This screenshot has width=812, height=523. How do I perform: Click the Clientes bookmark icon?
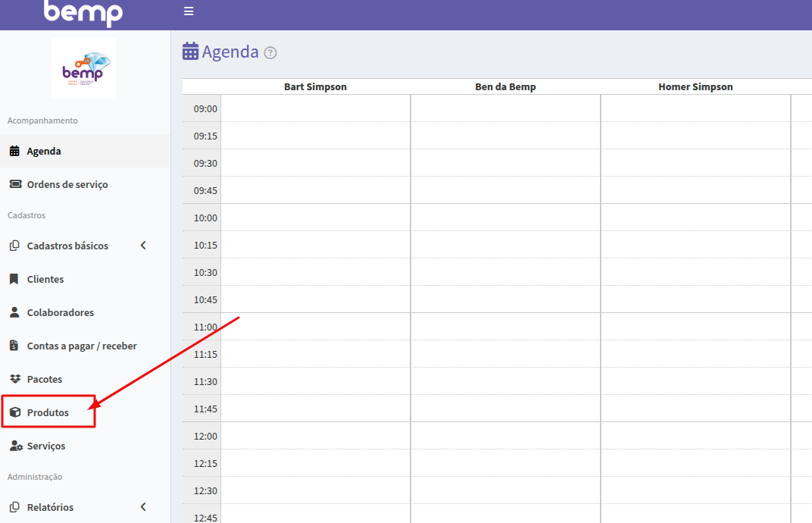[x=14, y=279]
